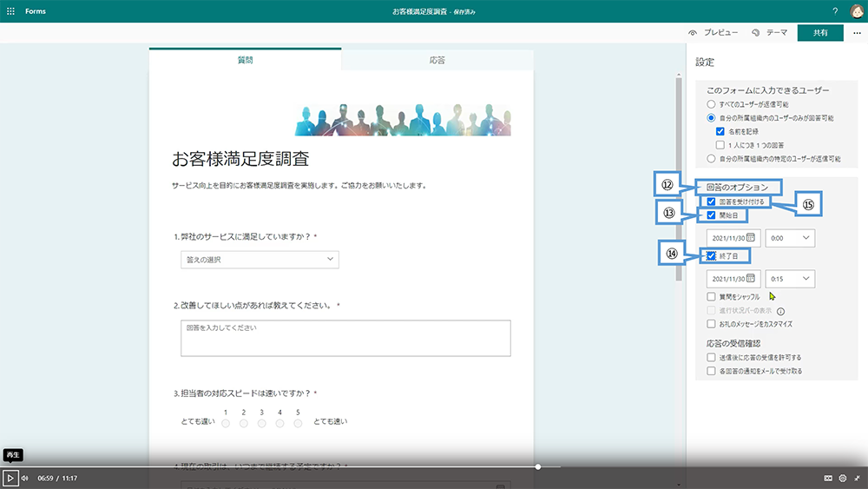Enable the shuffle questions checkbox

(x=711, y=297)
